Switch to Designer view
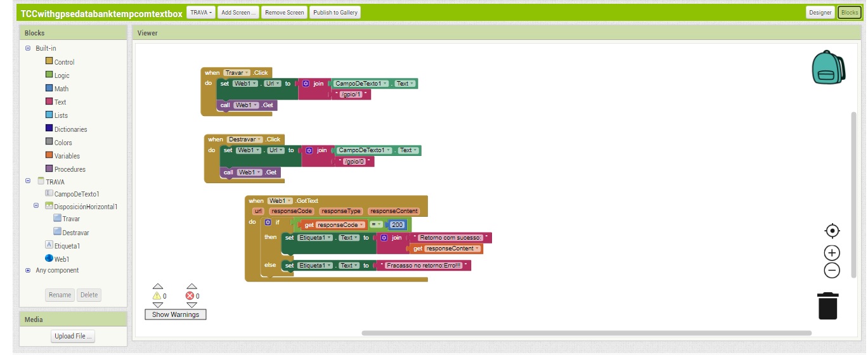Image resolution: width=868 pixels, height=355 pixels. (x=820, y=13)
